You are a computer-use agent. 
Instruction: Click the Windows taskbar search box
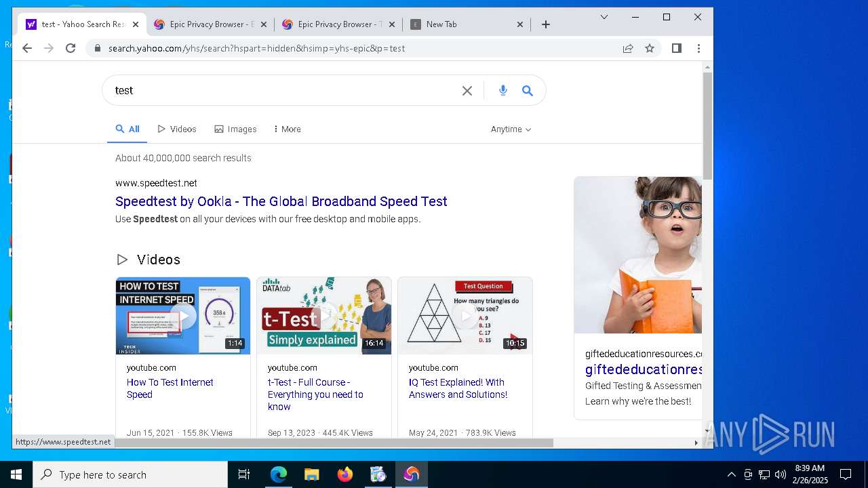click(x=130, y=474)
